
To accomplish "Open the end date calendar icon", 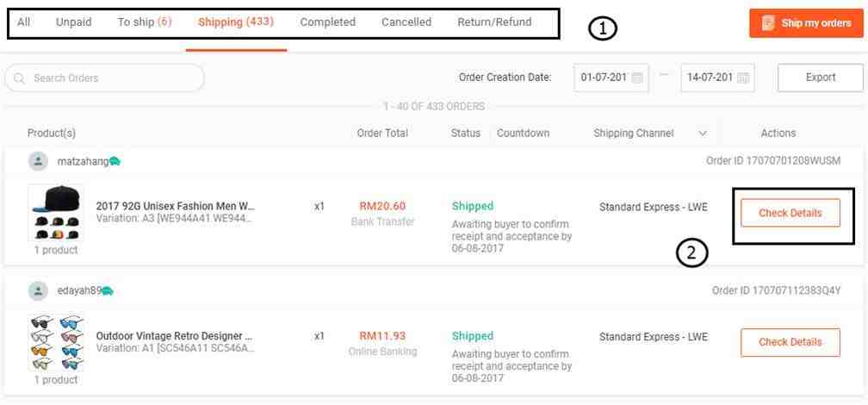I will 743,78.
